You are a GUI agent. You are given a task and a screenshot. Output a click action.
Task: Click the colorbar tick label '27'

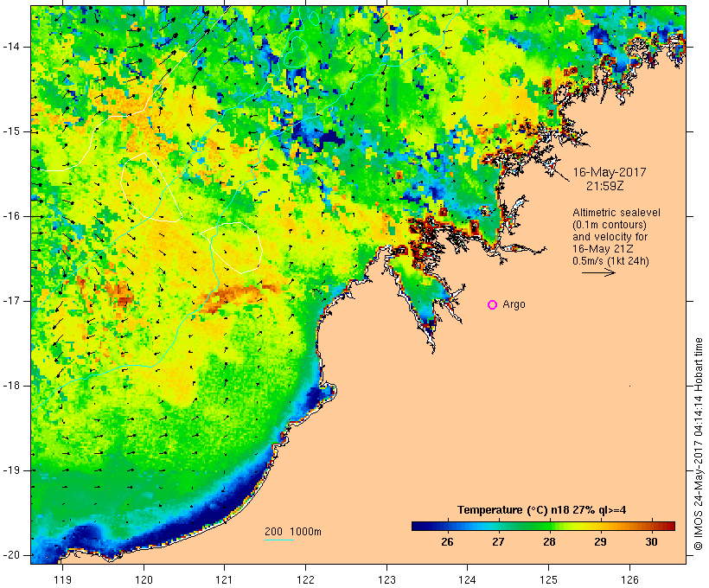click(498, 542)
